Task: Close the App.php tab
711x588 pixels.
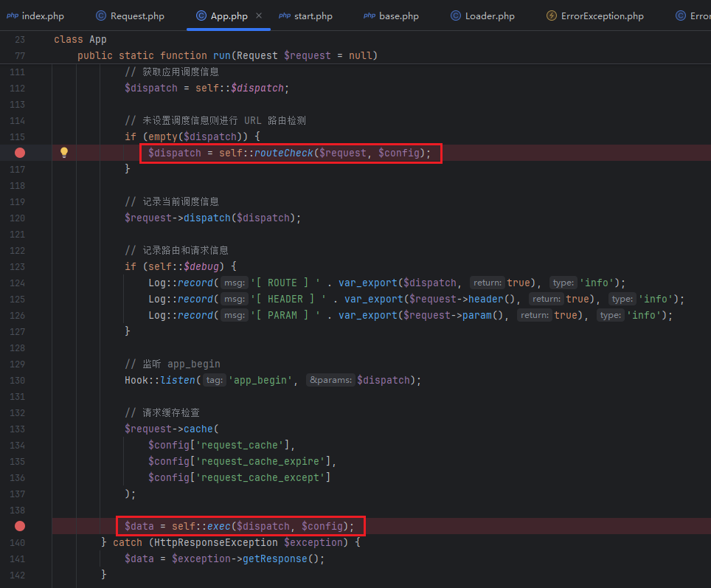Action: pyautogui.click(x=259, y=15)
